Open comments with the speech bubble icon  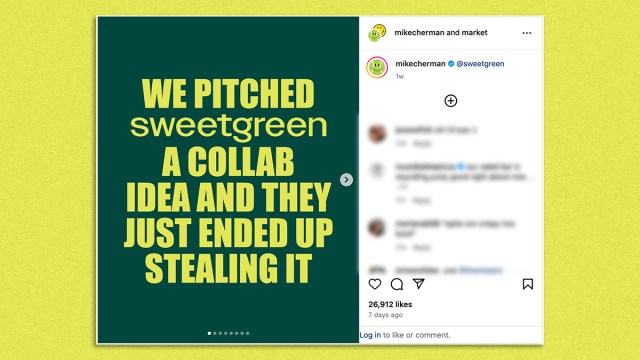click(x=397, y=284)
